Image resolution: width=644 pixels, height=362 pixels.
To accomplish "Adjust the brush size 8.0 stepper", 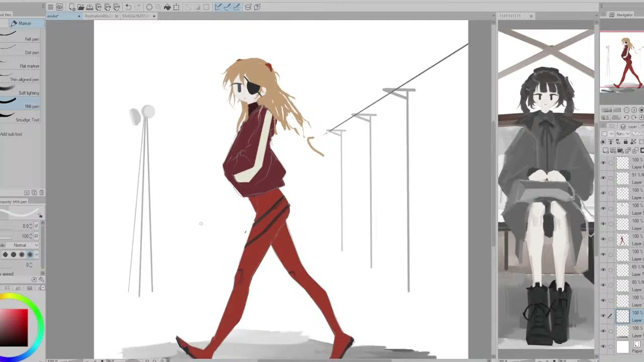I will click(30, 226).
